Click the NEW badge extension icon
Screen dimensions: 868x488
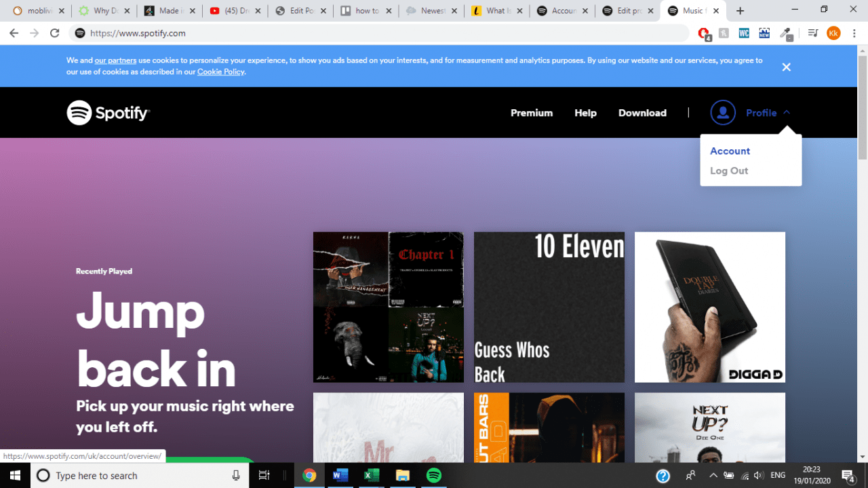pyautogui.click(x=764, y=33)
